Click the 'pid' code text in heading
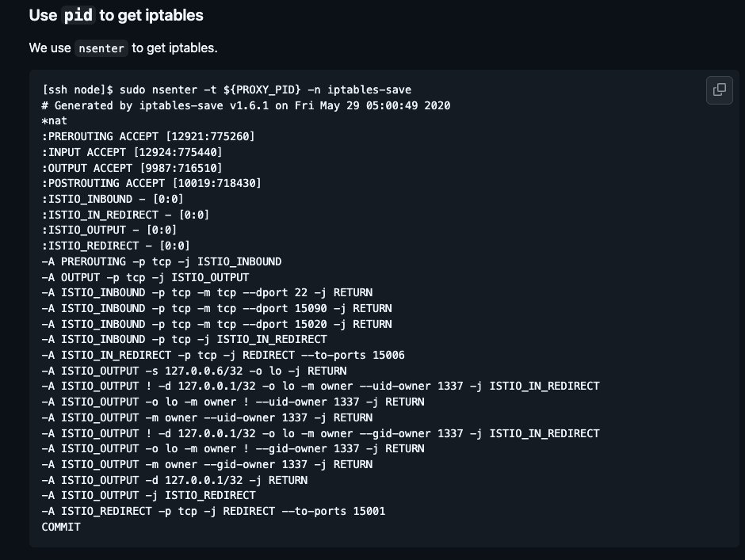Screen dimensions: 745x560 78,15
